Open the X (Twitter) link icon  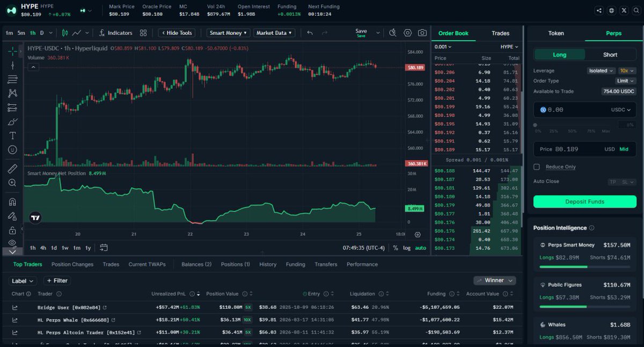pyautogui.click(x=624, y=10)
